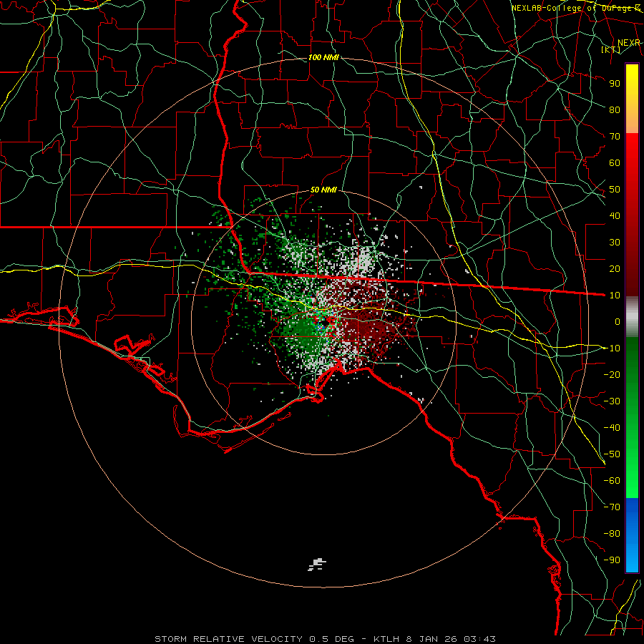Select the -60 value on velocity scale

(612, 481)
